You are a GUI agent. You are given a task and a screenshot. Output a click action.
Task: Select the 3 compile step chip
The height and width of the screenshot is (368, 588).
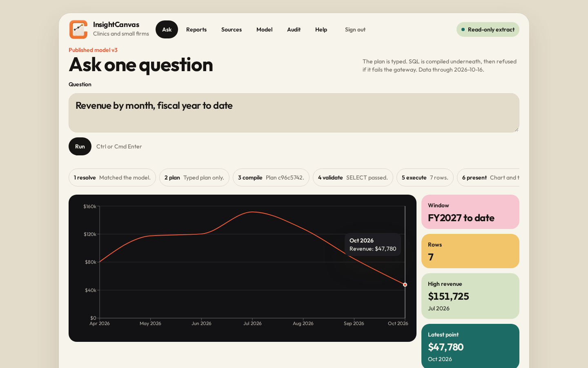tap(271, 177)
